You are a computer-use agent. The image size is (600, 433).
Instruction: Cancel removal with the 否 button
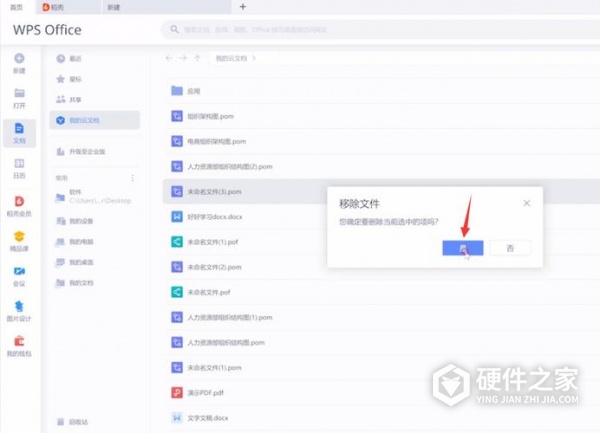pos(510,248)
